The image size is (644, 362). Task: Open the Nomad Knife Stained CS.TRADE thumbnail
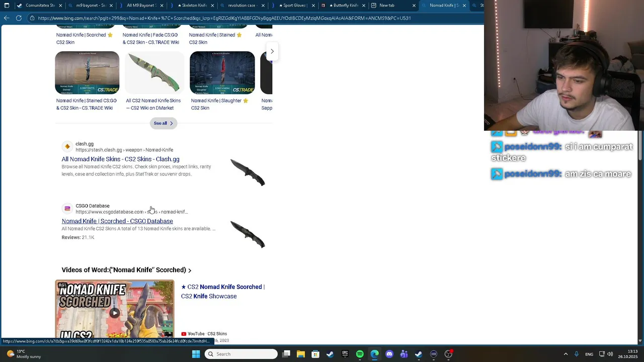87,72
